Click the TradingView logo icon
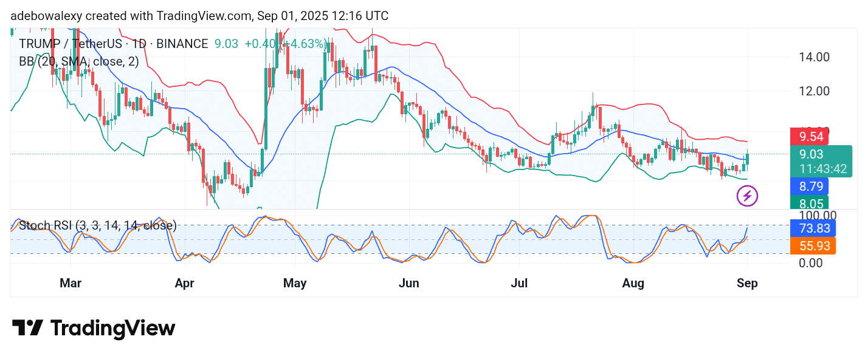The image size is (868, 359). (x=27, y=328)
